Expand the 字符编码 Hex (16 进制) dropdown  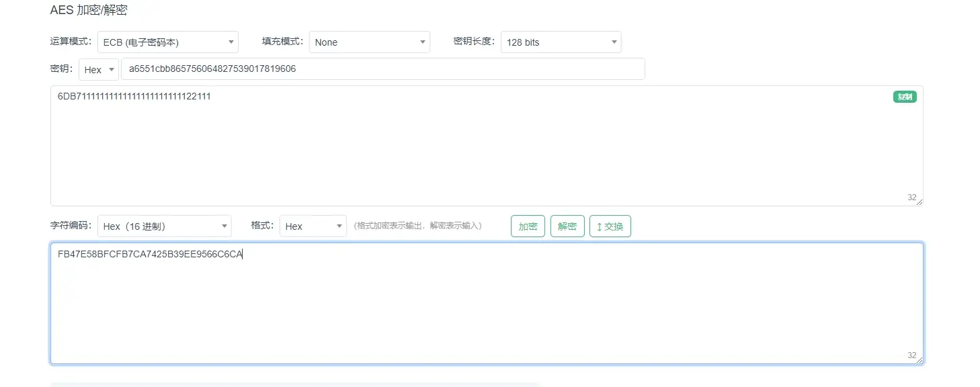[x=164, y=226]
